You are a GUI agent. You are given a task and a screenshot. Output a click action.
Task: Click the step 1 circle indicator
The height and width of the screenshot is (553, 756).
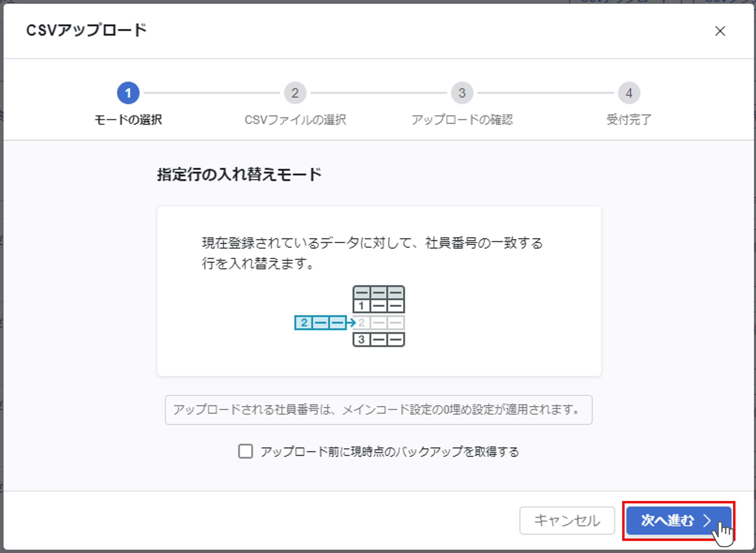[128, 93]
